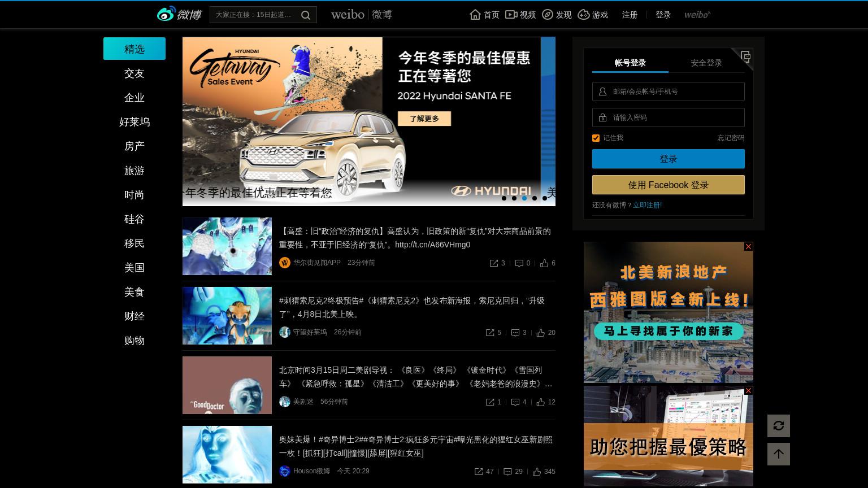
Task: Open the 视频 video icon
Action: pos(511,15)
